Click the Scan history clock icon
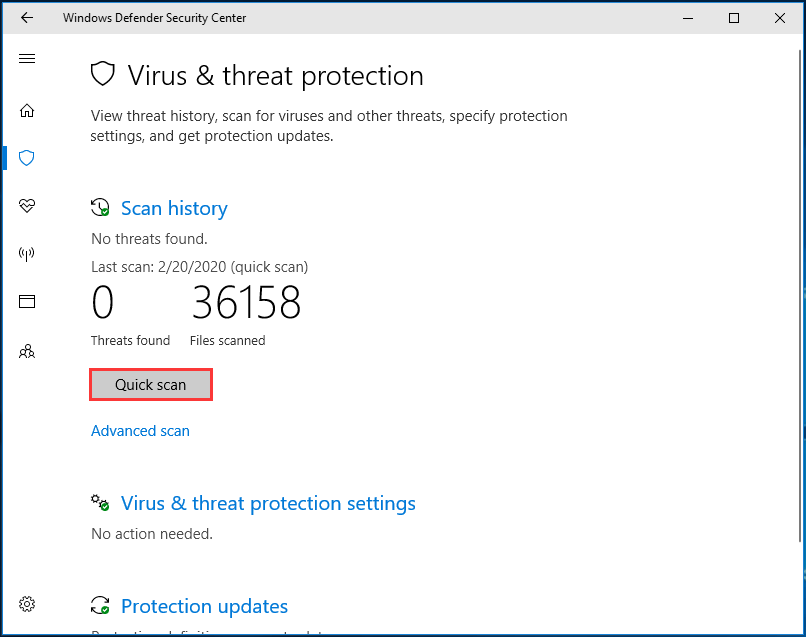The width and height of the screenshot is (806, 637). (x=100, y=208)
